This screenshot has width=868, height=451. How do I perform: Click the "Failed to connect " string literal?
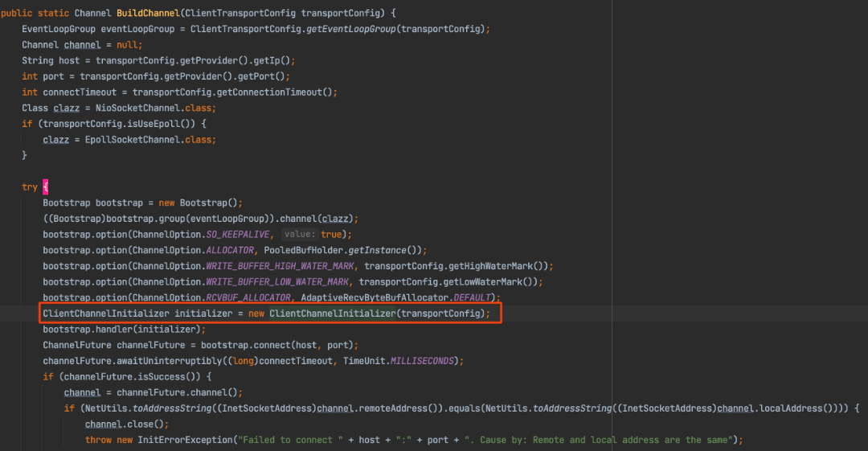tap(290, 440)
